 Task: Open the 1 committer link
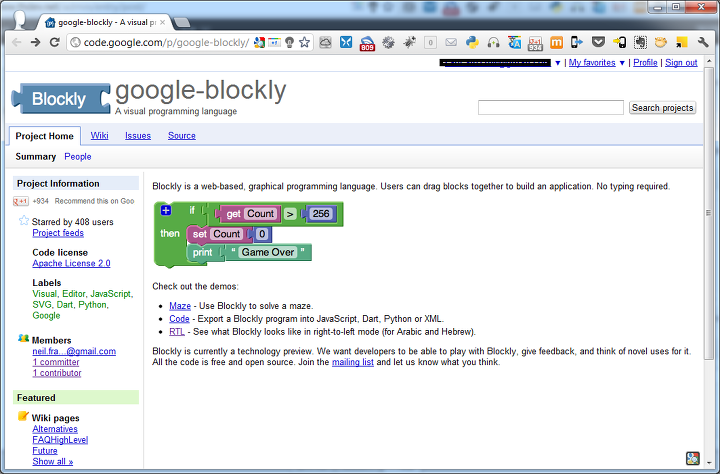(56, 362)
